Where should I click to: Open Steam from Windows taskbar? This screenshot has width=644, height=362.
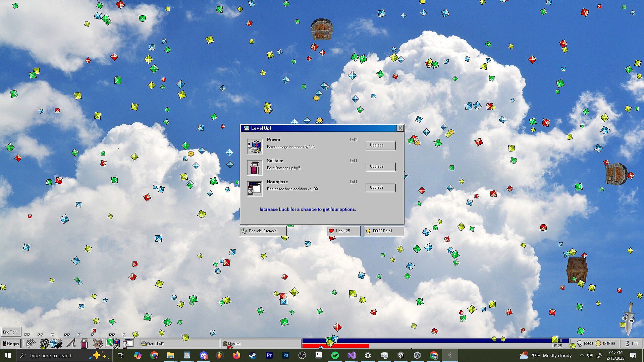[x=253, y=355]
